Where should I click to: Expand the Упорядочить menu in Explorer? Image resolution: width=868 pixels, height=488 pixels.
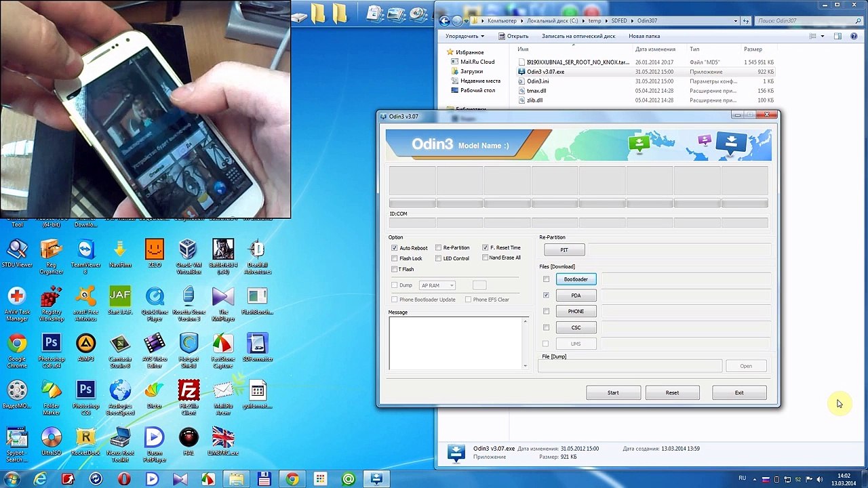click(465, 36)
